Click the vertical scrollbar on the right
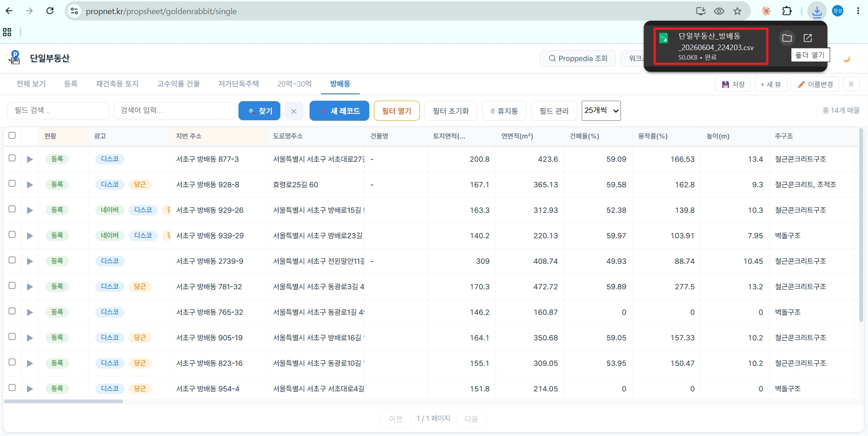The width and height of the screenshot is (868, 436). pos(861,226)
